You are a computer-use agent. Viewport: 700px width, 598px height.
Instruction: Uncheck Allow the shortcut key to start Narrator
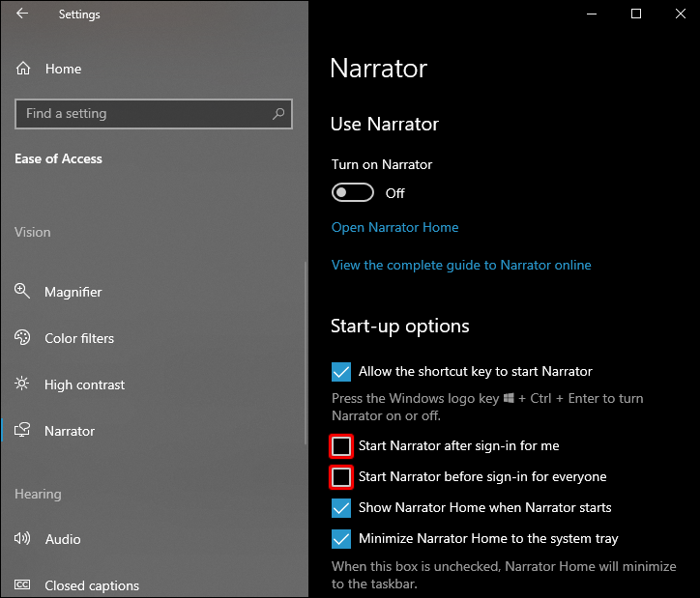(x=341, y=372)
